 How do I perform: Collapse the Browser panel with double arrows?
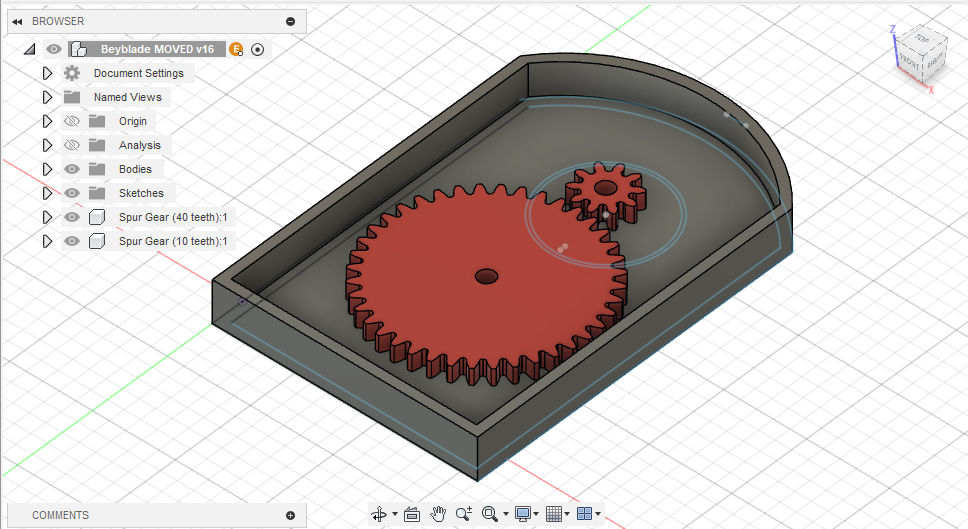tap(17, 22)
